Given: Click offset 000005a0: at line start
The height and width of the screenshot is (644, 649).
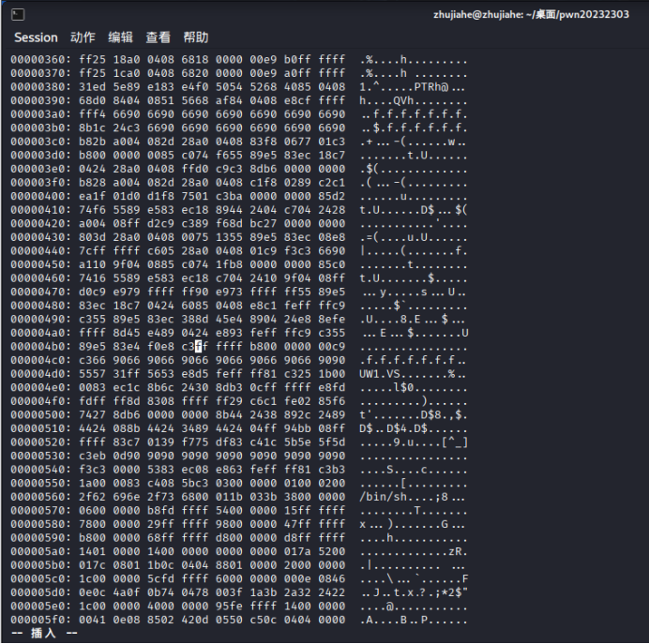Looking at the screenshot, I should pyautogui.click(x=41, y=551).
